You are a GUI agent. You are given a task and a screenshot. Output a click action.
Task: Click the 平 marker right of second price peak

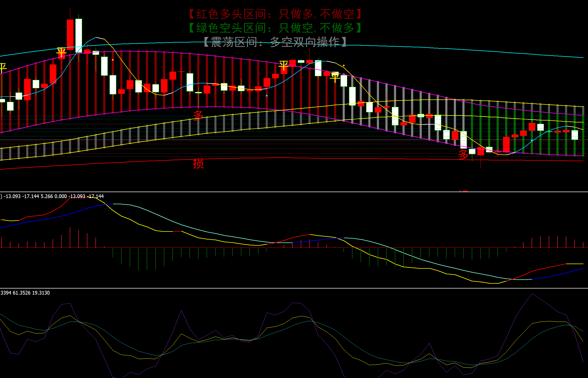(335, 77)
